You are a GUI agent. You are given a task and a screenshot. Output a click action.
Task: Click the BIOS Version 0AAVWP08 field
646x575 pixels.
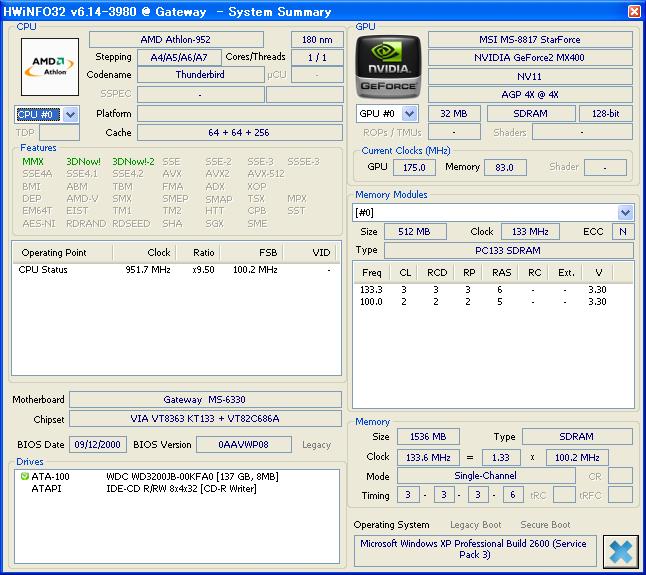point(243,445)
